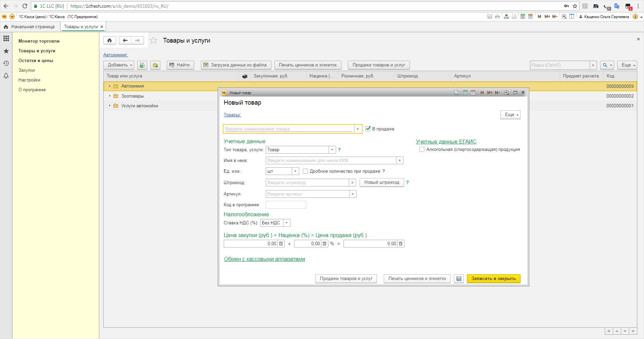Screen dimensions: 644x339
Task: Open calculator for purchase price field
Action: [281, 244]
